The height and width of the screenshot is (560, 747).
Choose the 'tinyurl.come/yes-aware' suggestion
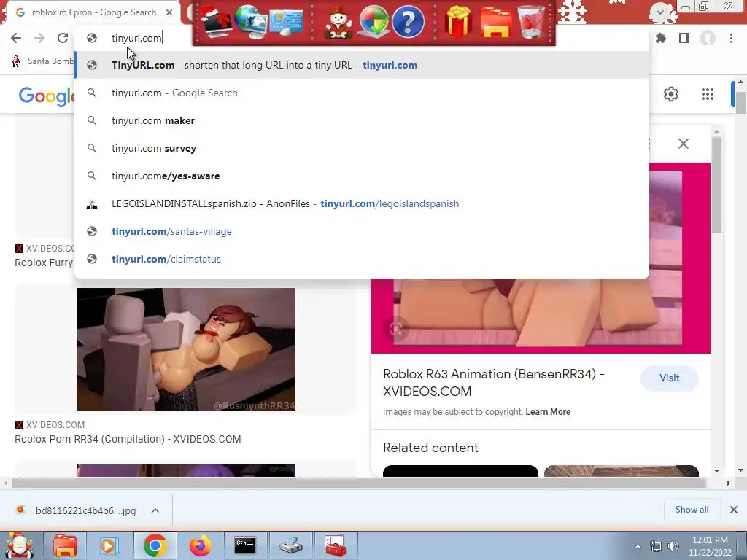pyautogui.click(x=362, y=176)
